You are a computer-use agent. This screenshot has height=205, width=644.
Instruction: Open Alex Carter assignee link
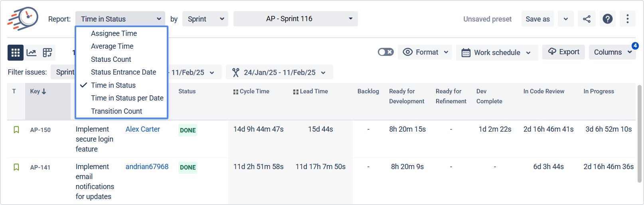pyautogui.click(x=142, y=129)
